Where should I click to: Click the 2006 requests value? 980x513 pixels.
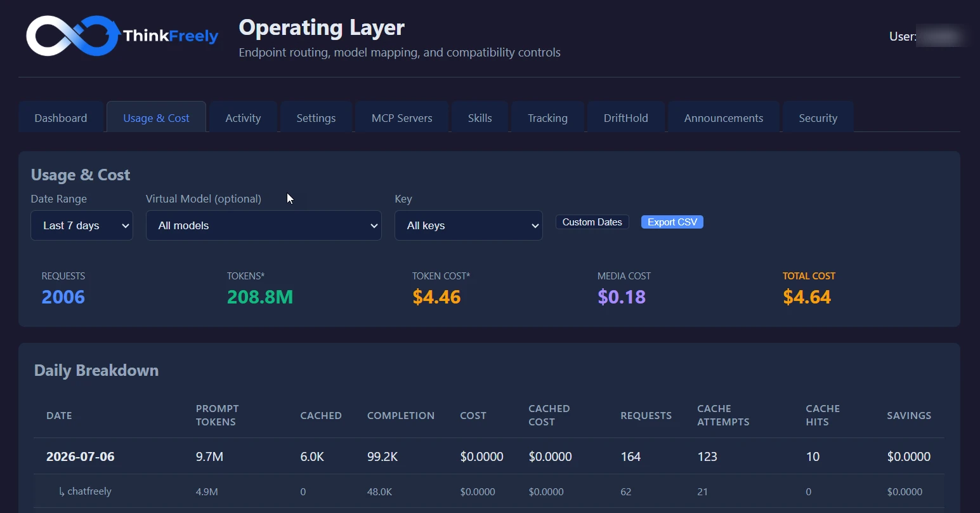point(63,296)
